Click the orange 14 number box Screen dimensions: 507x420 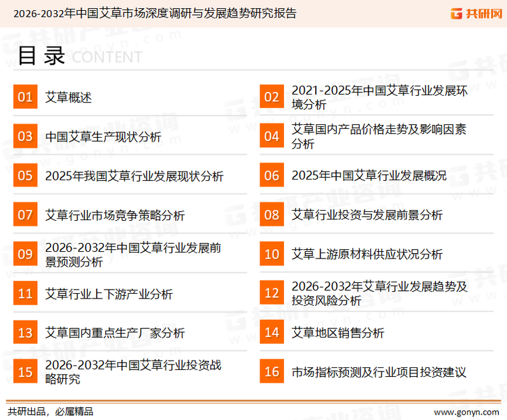click(272, 332)
